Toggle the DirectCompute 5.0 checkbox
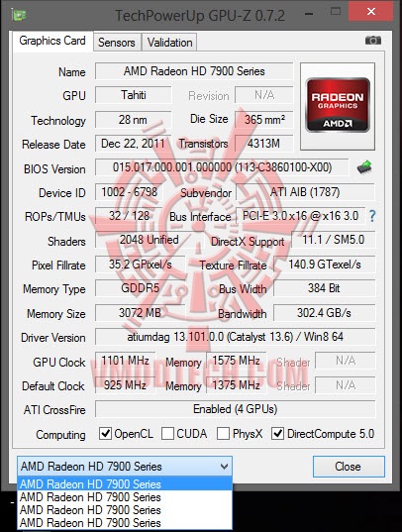The width and height of the screenshot is (402, 532). tap(277, 433)
